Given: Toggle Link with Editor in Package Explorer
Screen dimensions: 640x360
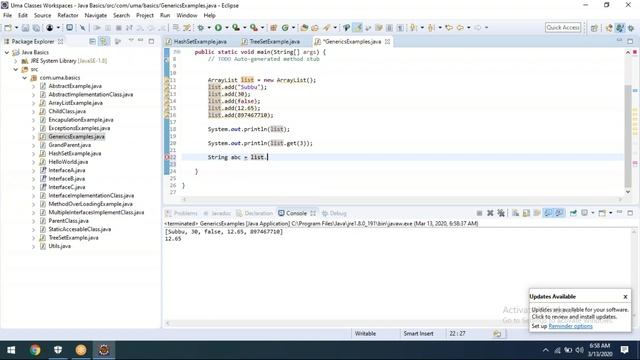Looking at the screenshot, I should coord(104,41).
